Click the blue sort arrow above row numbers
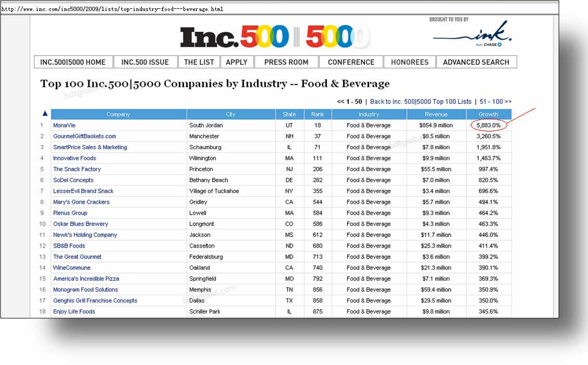Screen dimensions: 588x365 (x=45, y=113)
